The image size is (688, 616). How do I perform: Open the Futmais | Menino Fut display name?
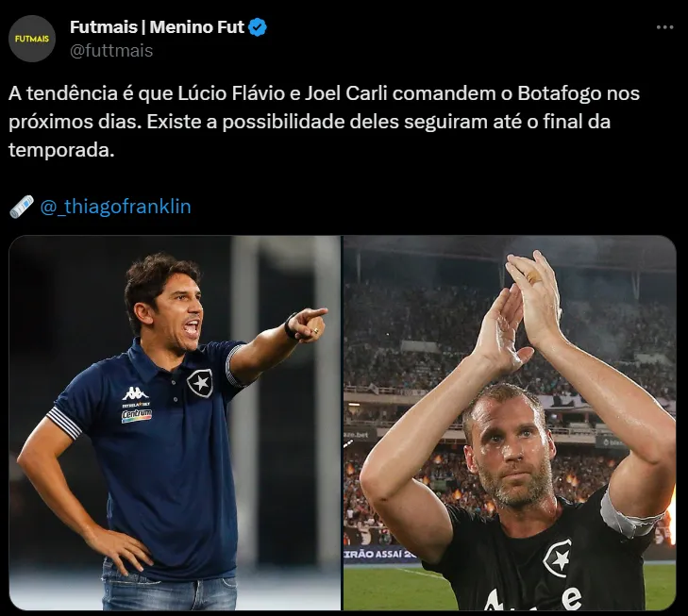point(157,27)
